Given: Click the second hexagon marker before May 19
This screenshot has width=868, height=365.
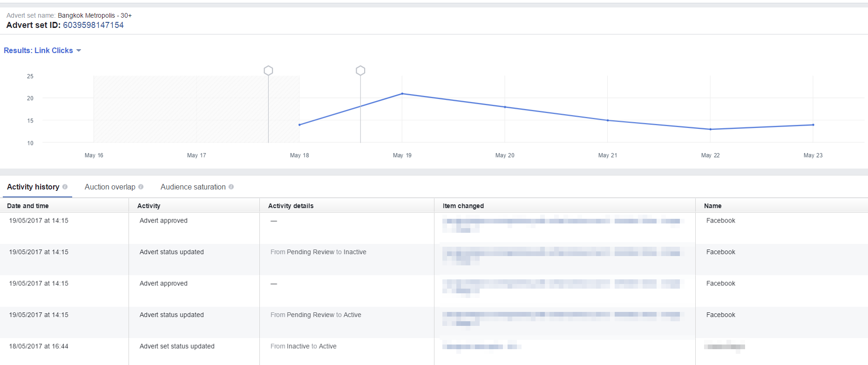Looking at the screenshot, I should tap(360, 71).
